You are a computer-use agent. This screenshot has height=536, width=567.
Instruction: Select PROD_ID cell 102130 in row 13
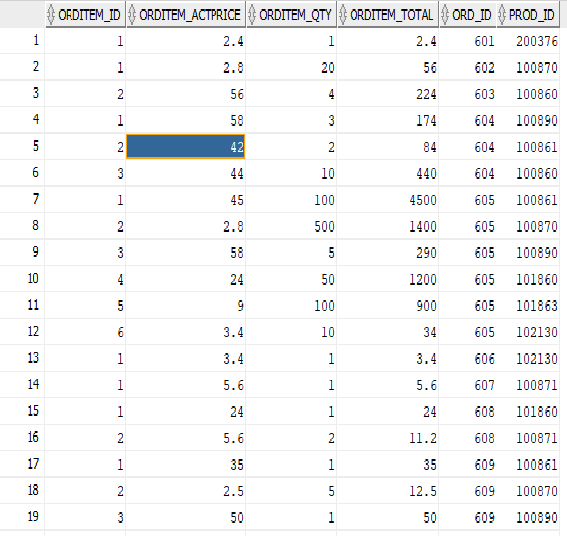(x=528, y=358)
